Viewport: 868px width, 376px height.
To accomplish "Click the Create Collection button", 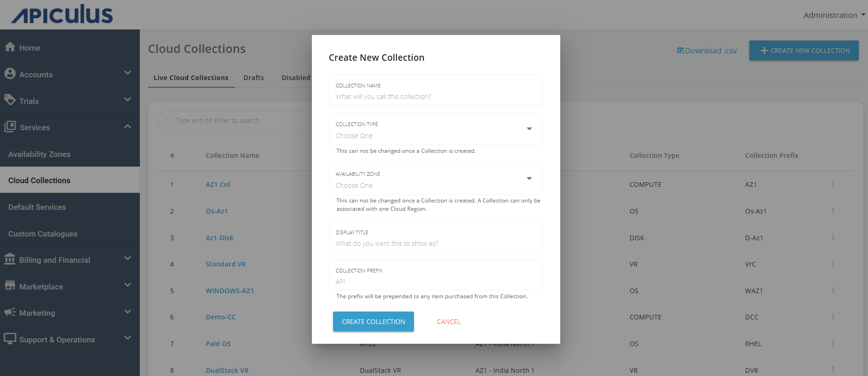I will click(x=373, y=322).
